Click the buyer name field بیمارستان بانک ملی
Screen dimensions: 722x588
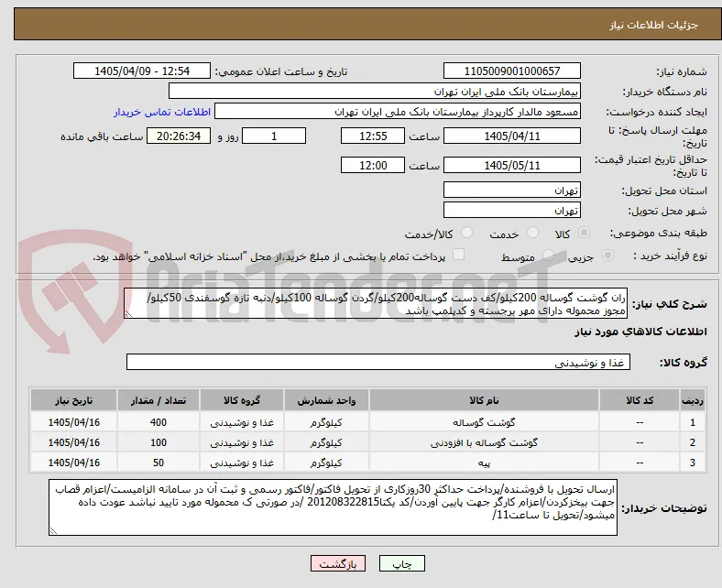point(375,92)
